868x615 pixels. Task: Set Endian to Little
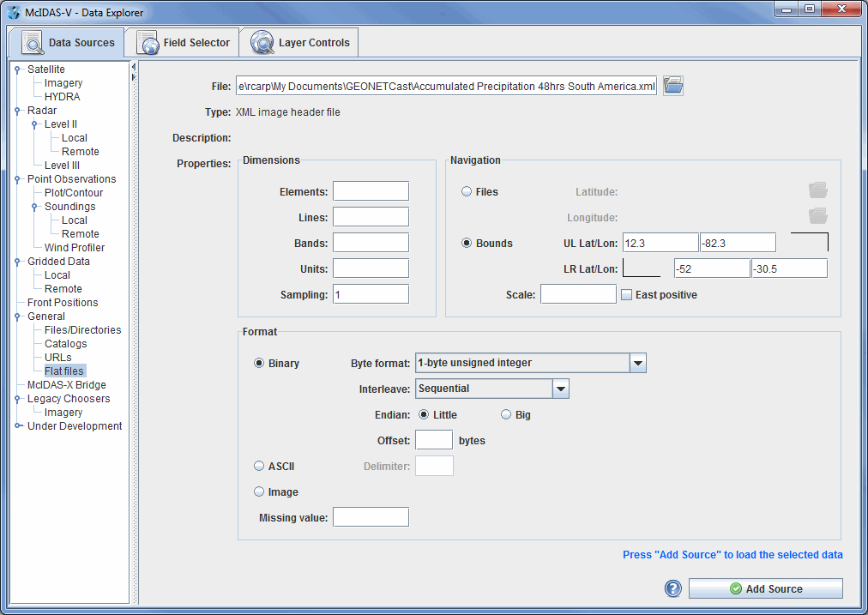424,414
